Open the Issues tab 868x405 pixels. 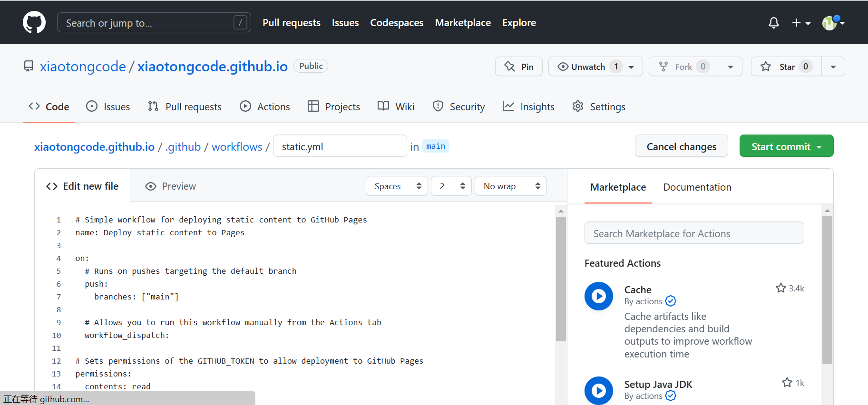click(x=108, y=106)
